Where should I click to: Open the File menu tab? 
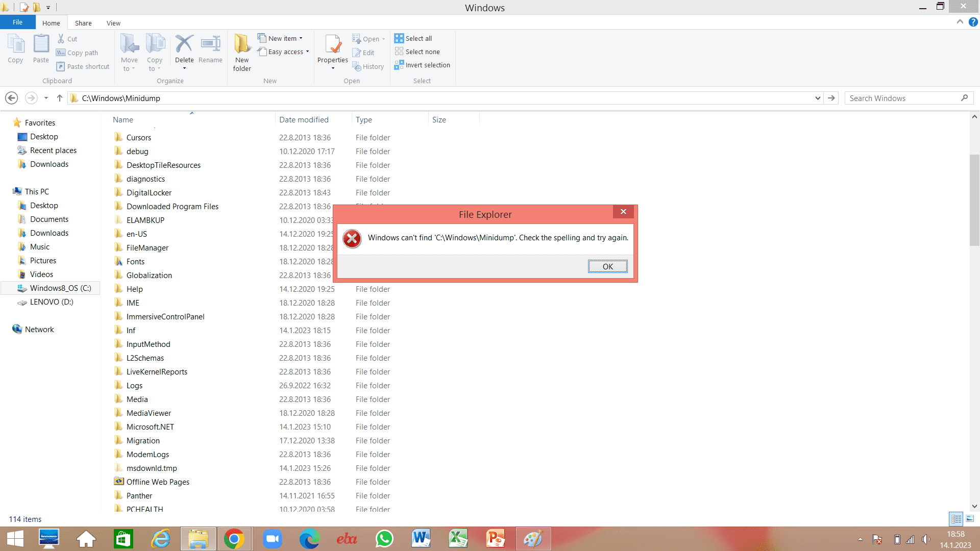coord(17,22)
